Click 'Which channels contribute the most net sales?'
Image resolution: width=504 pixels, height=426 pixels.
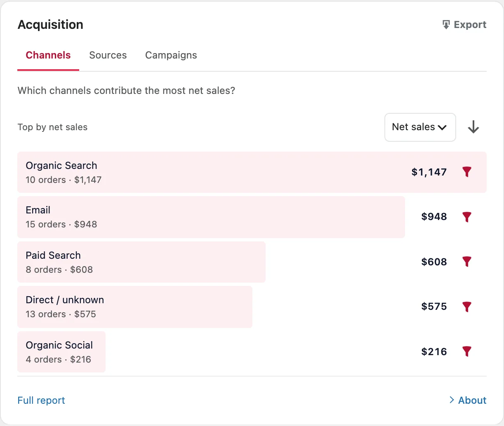[126, 91]
